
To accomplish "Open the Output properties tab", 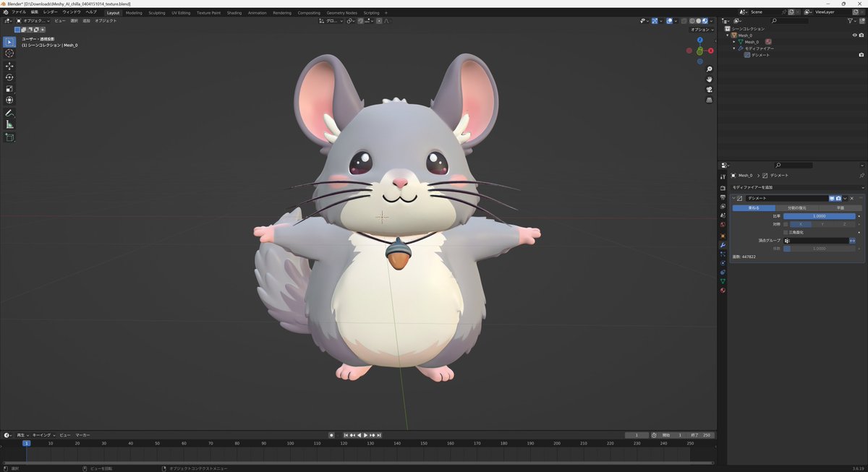I will pyautogui.click(x=723, y=197).
